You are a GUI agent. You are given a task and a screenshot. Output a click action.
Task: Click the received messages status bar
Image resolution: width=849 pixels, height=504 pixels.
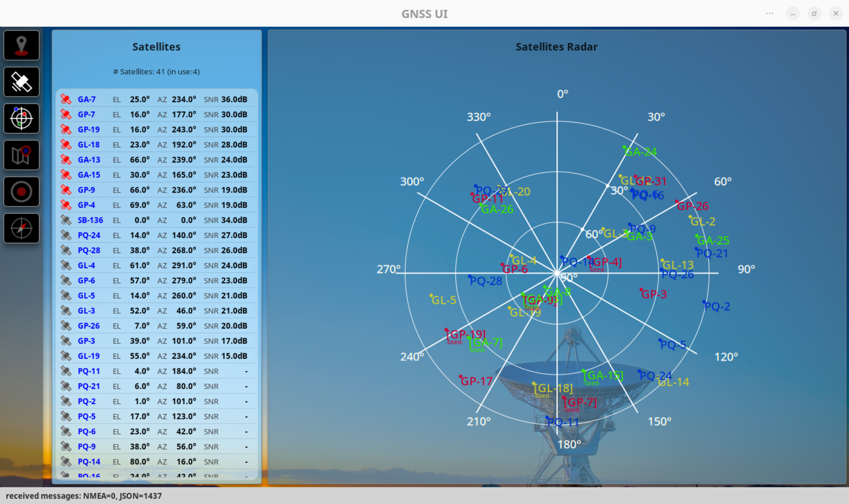point(84,496)
